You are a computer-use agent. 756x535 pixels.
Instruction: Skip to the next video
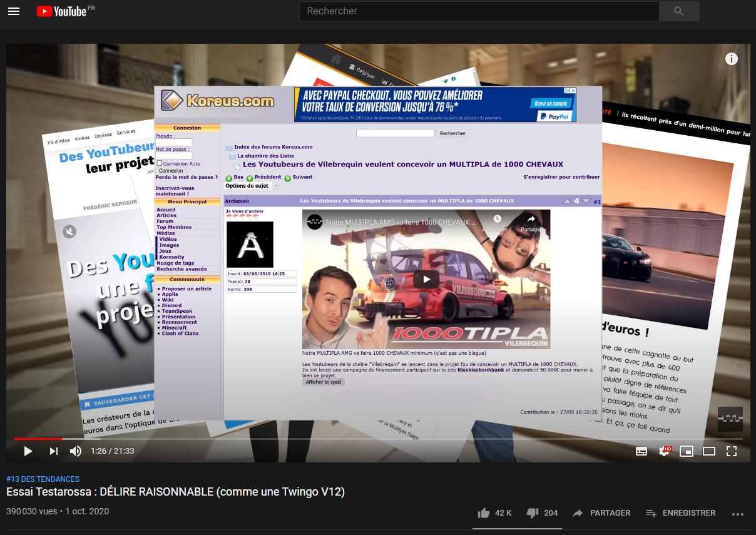click(x=54, y=451)
